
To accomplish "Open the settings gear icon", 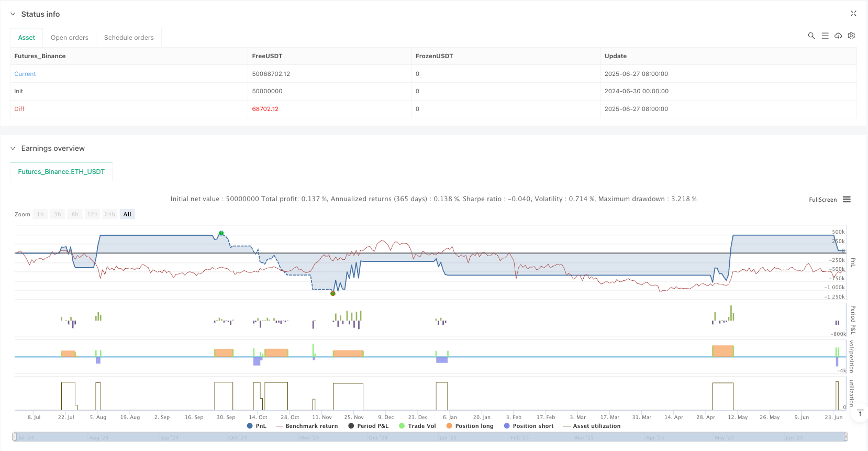I will pos(851,36).
